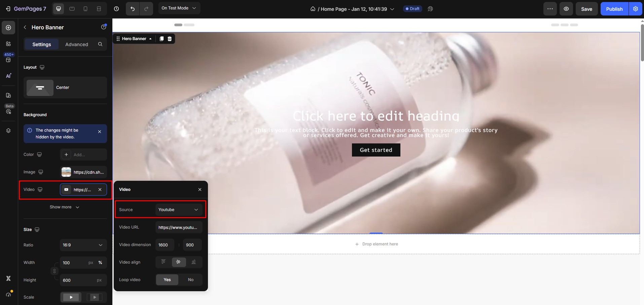Edit the Video URL field
644x305 pixels.
tap(179, 227)
